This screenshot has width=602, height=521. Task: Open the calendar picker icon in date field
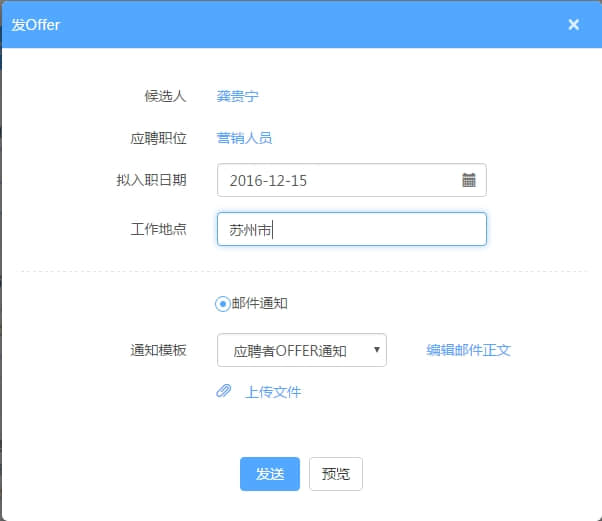(468, 180)
